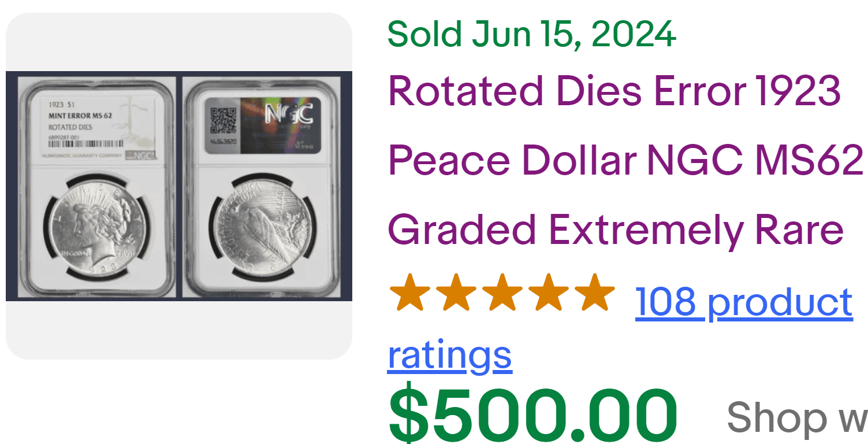Viewport: 868px width, 444px height.
Task: Click the second orange rating star
Action: pos(456,293)
